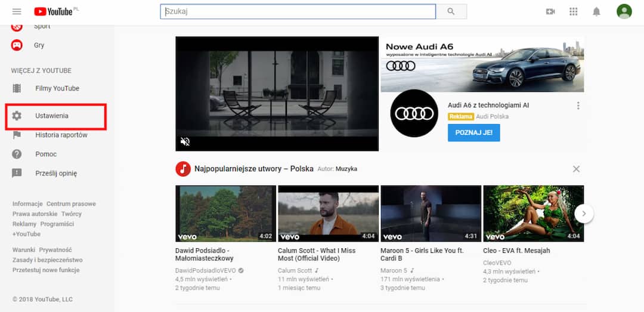Open the Reklamy footer link
Viewport: 644px width, 312px height.
(x=24, y=224)
